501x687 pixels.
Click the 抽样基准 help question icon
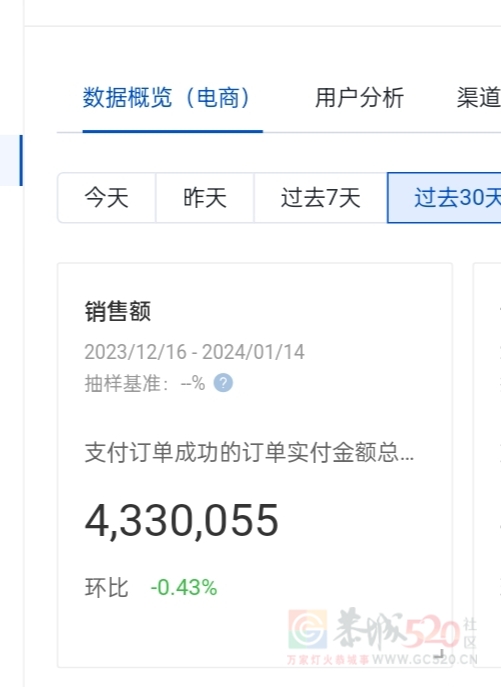[223, 383]
